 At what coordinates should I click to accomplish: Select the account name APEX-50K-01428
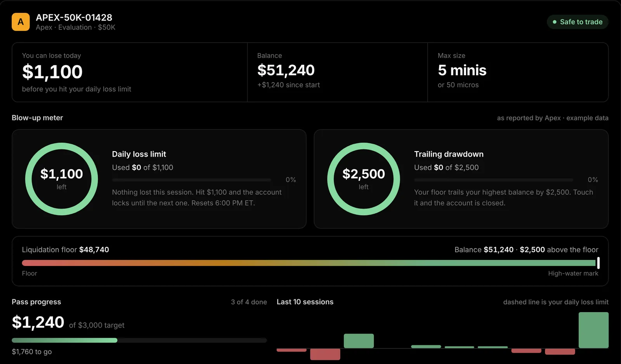74,17
